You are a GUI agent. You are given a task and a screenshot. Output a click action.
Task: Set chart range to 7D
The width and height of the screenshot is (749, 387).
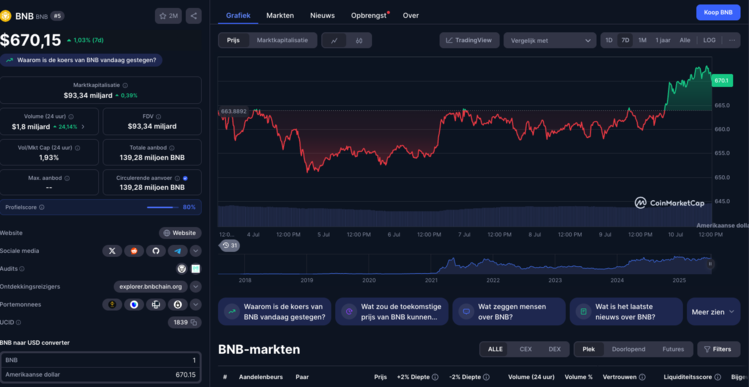pyautogui.click(x=625, y=40)
